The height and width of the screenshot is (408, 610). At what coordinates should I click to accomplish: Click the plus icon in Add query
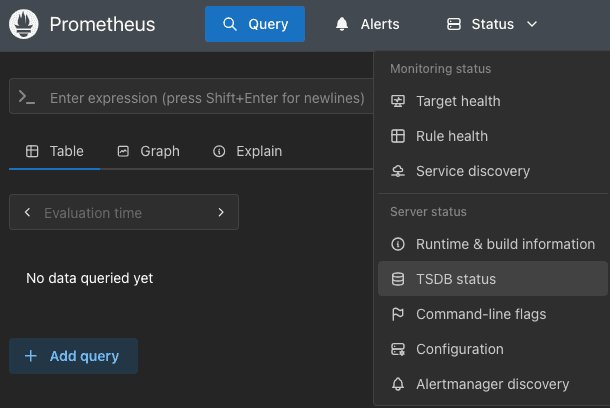pyautogui.click(x=31, y=356)
